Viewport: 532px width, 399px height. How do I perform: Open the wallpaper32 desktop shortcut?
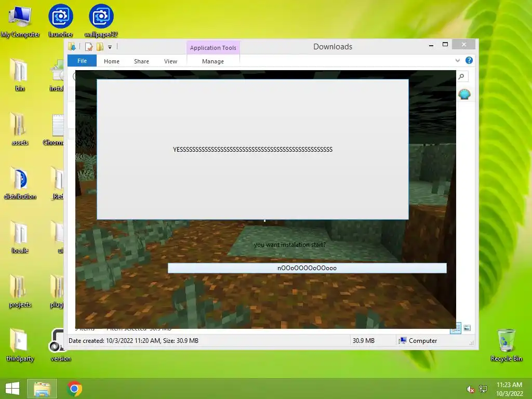(x=101, y=21)
